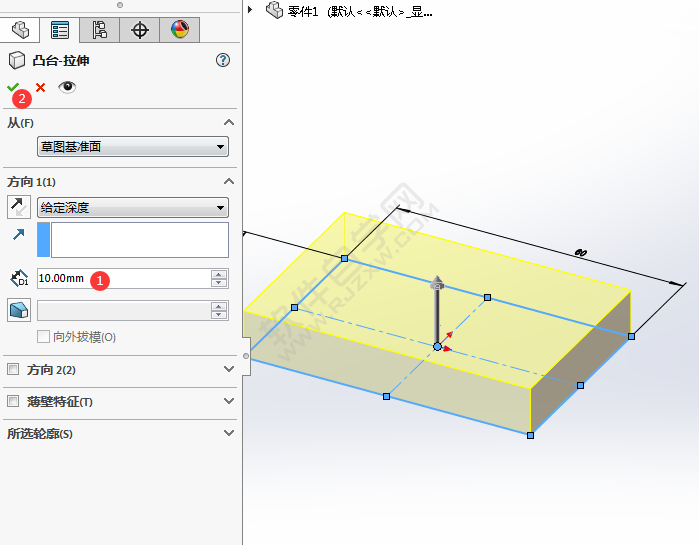This screenshot has height=545, width=699.
Task: Click the panel splitter collapse handle
Action: 246,356
